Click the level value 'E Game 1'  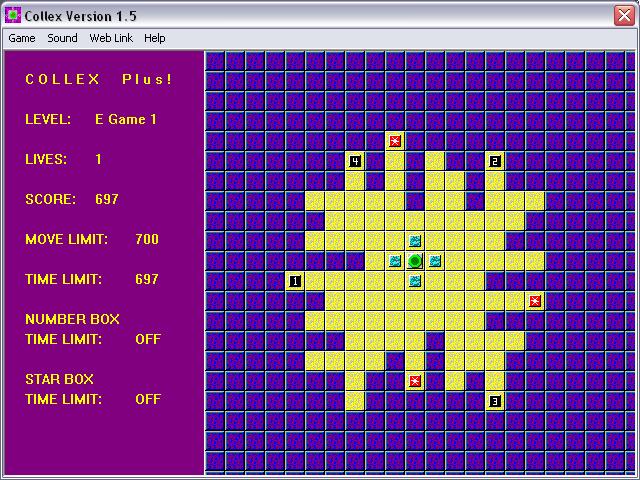[x=126, y=119]
